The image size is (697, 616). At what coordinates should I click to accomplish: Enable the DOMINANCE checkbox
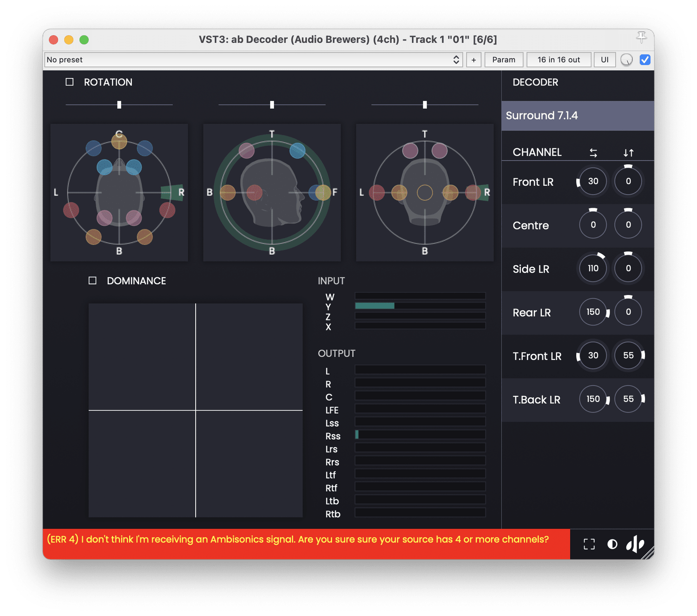92,281
